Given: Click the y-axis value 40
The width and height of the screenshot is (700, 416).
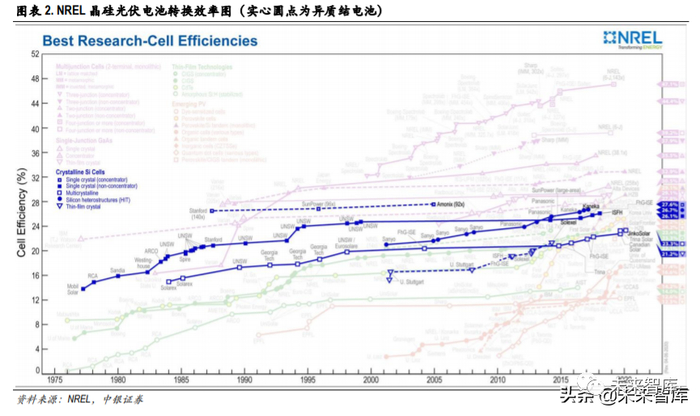Looking at the screenshot, I should [x=35, y=129].
